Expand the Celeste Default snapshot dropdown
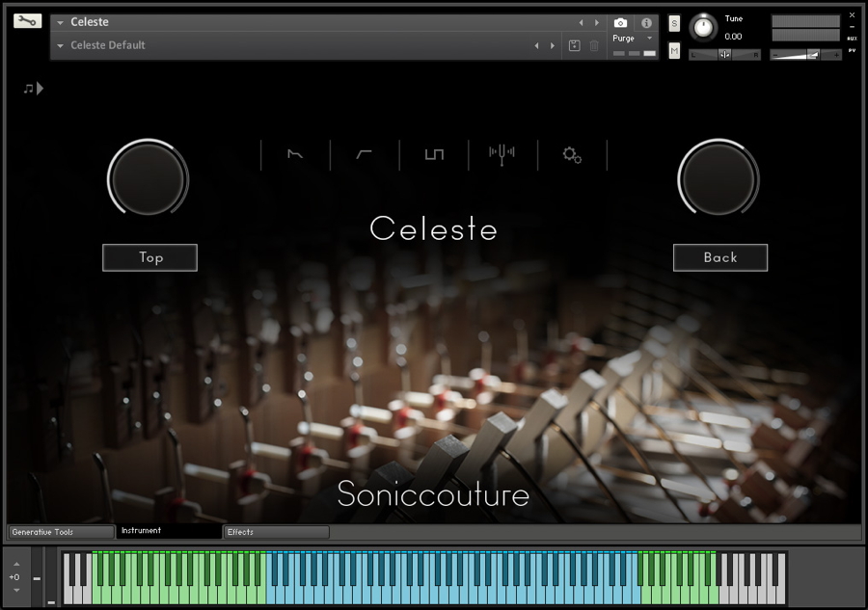This screenshot has height=610, width=868. [x=60, y=46]
